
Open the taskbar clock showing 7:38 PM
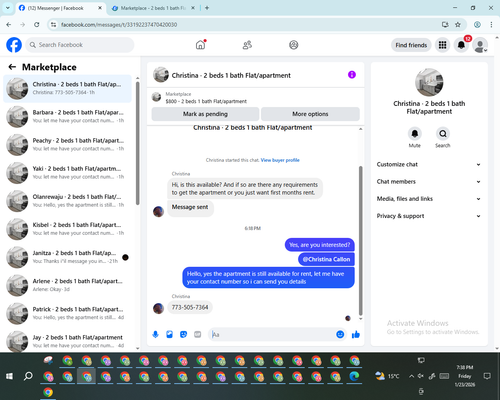pyautogui.click(x=465, y=376)
